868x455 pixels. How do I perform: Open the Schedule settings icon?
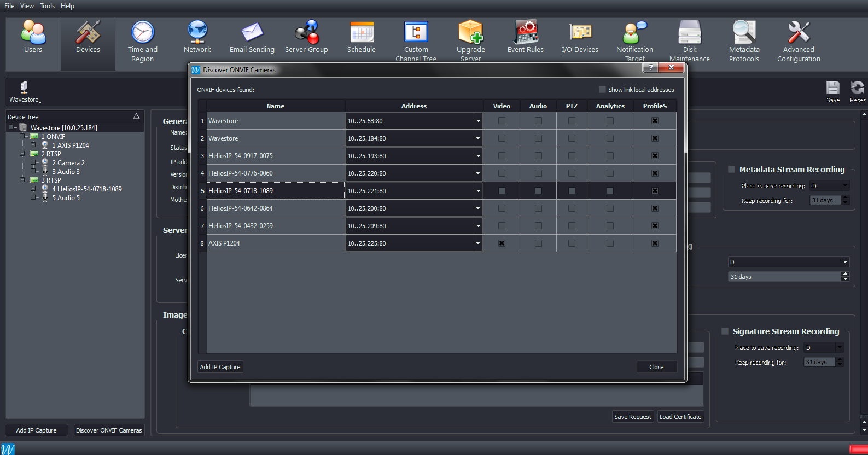tap(361, 37)
